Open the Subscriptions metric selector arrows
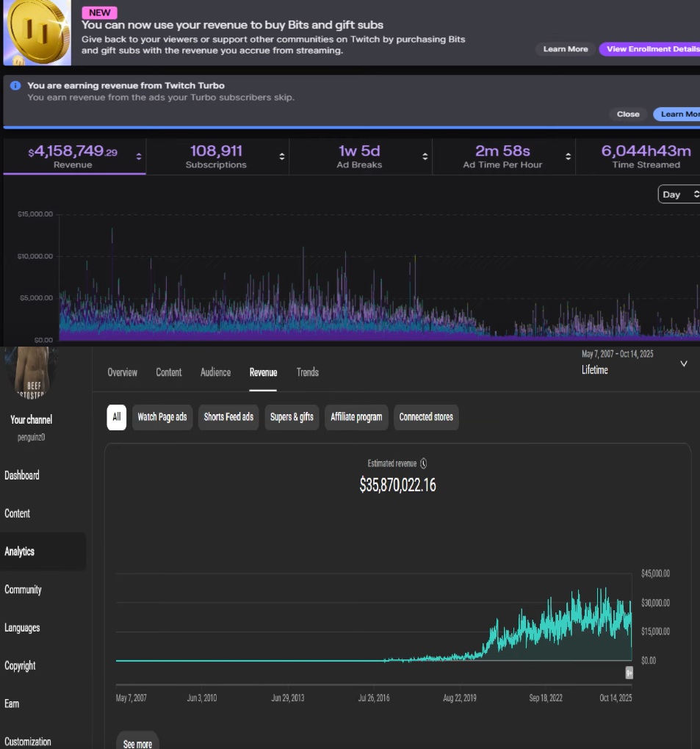700x749 pixels. [281, 156]
